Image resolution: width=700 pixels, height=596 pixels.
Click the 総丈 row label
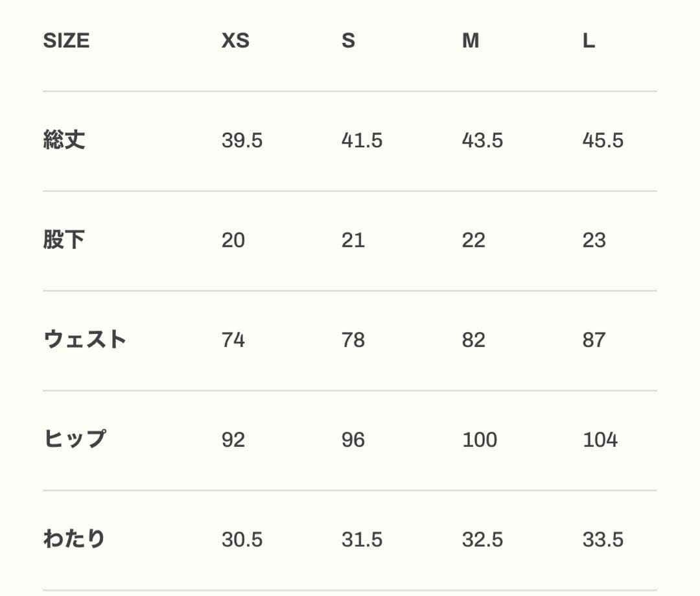(x=64, y=140)
